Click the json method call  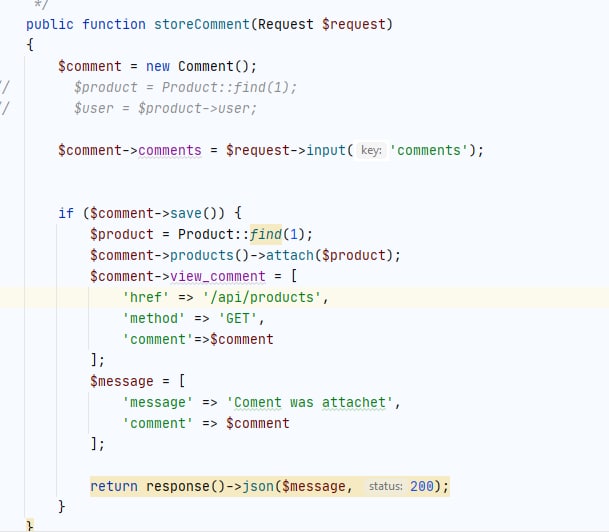tap(258, 486)
